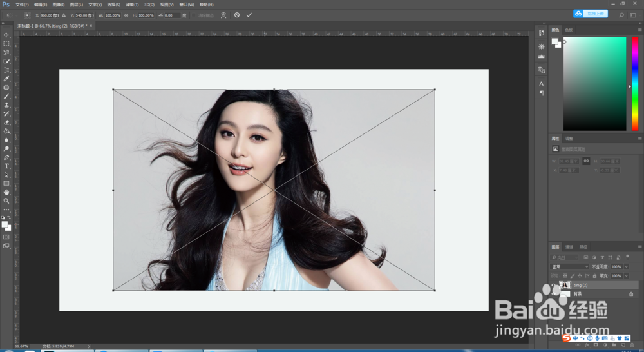This screenshot has height=352, width=644.
Task: Select the Move tool
Action: pyautogui.click(x=6, y=35)
